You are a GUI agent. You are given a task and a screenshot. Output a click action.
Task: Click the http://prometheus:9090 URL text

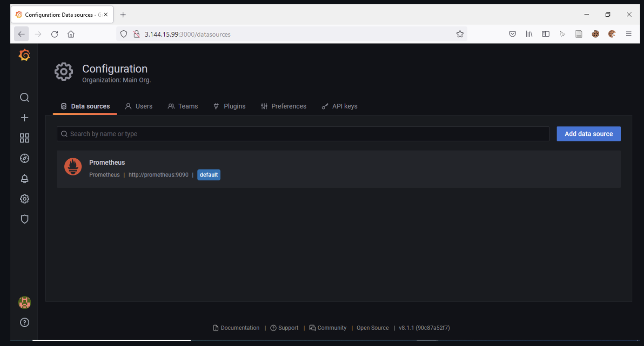click(x=158, y=175)
